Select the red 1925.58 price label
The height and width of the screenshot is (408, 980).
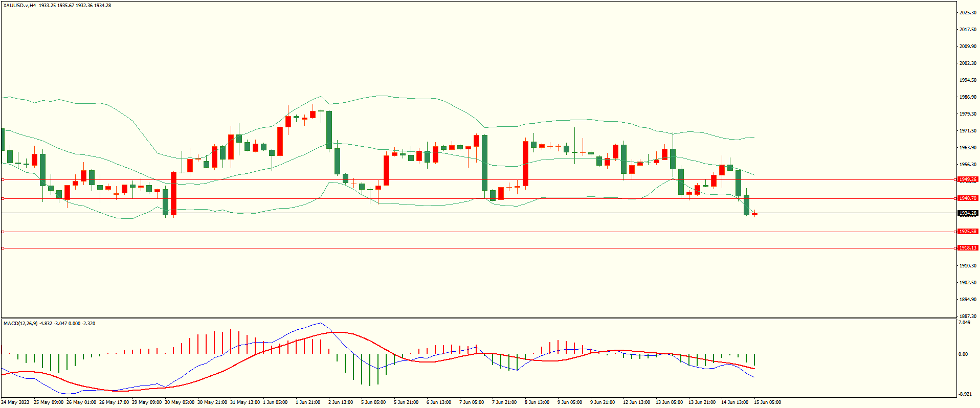point(967,232)
